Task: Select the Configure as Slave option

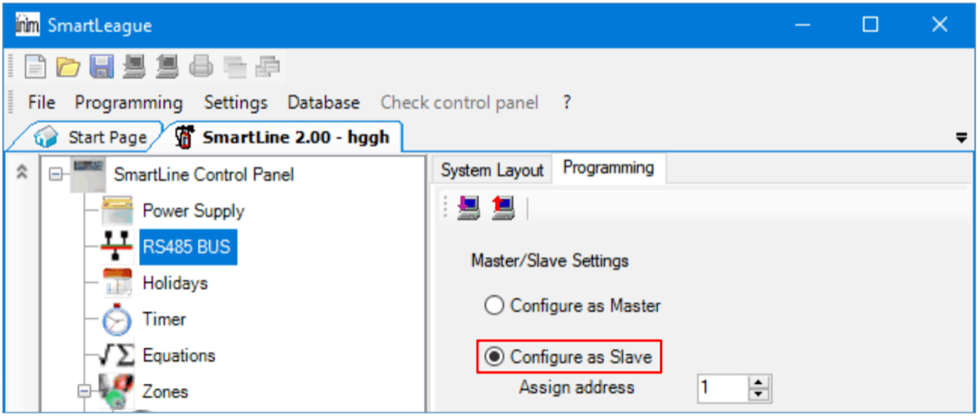Action: click(494, 357)
